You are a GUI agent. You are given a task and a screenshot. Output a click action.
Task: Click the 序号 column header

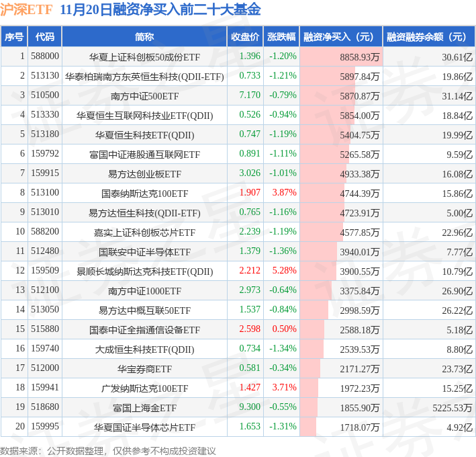pyautogui.click(x=14, y=37)
